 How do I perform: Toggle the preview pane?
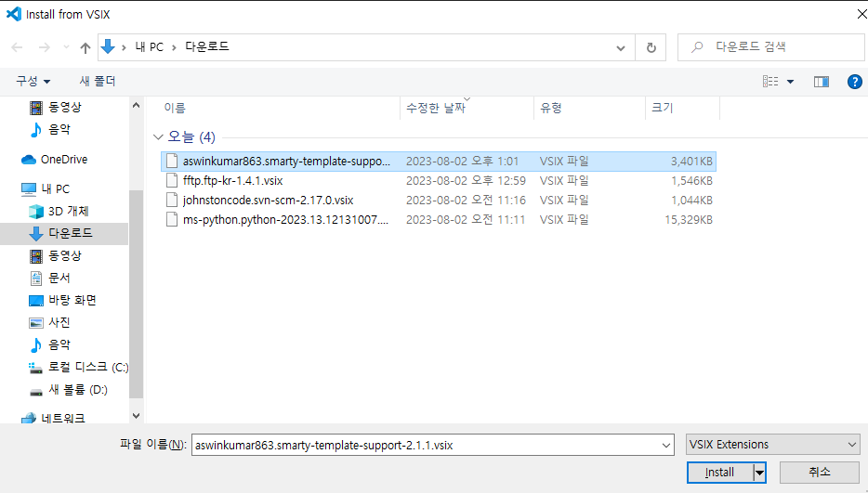click(x=822, y=82)
